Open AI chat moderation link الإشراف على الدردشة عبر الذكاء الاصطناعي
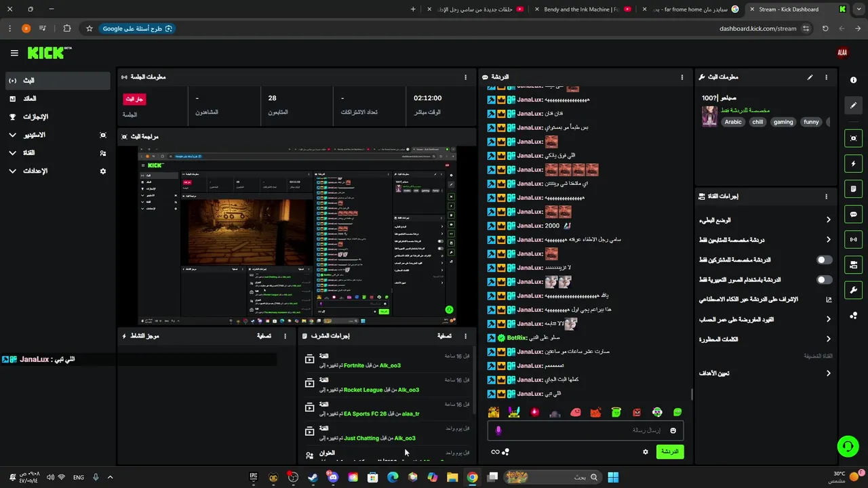Screen dimensions: 868x488 pyautogui.click(x=766, y=299)
